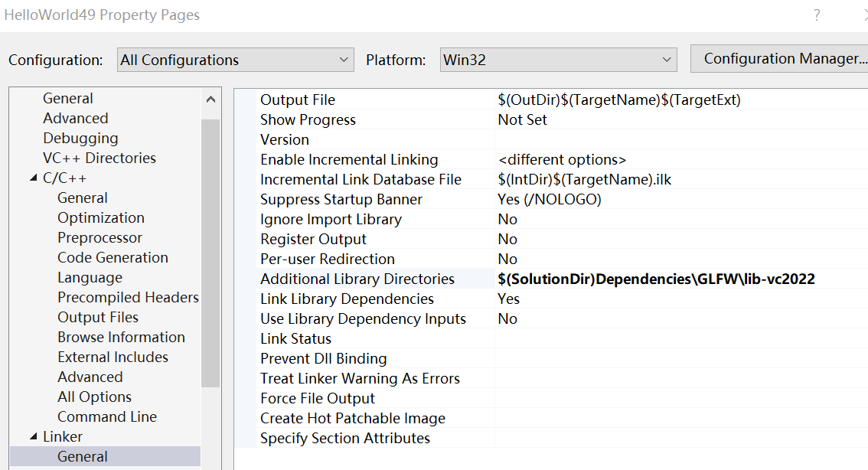868x470 pixels.
Task: Open the Configuration dropdown
Action: 236,60
